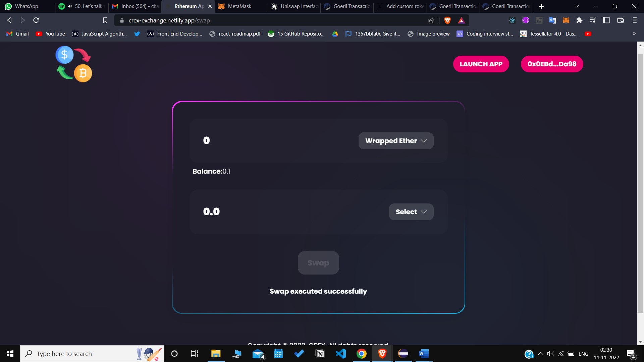Click the Add custom token tab
This screenshot has height=362, width=644.
(x=401, y=6)
